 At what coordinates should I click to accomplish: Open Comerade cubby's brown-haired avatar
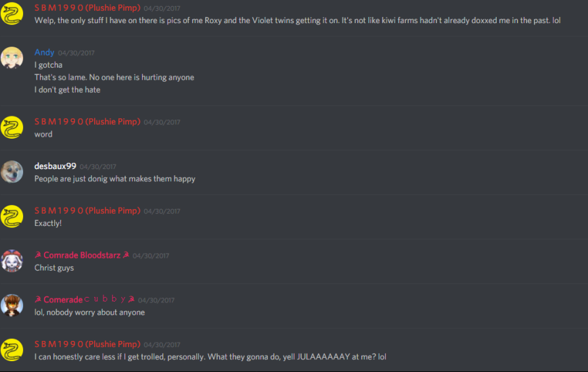(12, 305)
